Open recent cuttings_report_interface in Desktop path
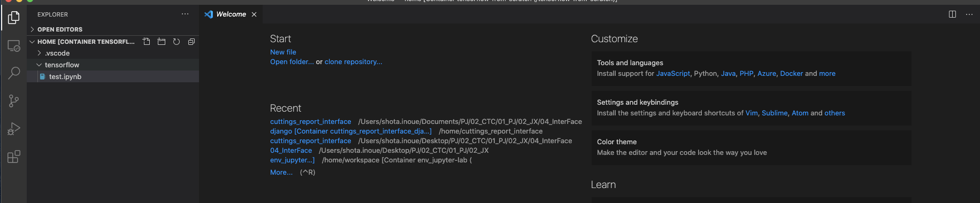The height and width of the screenshot is (203, 980). click(311, 141)
